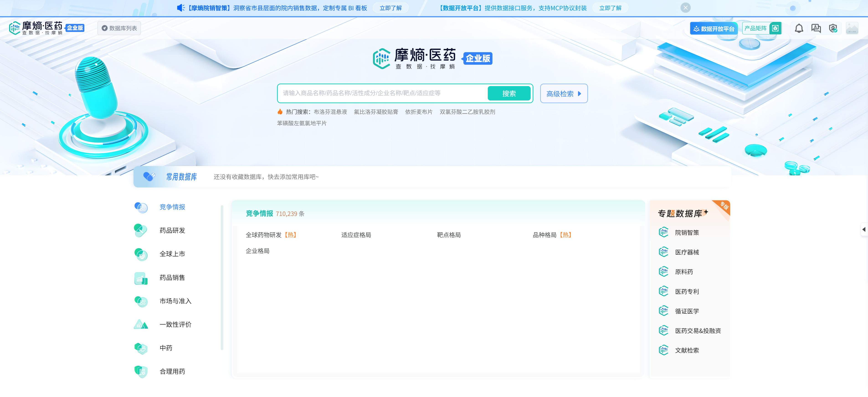
Task: Close the top announcement banner
Action: click(x=685, y=8)
